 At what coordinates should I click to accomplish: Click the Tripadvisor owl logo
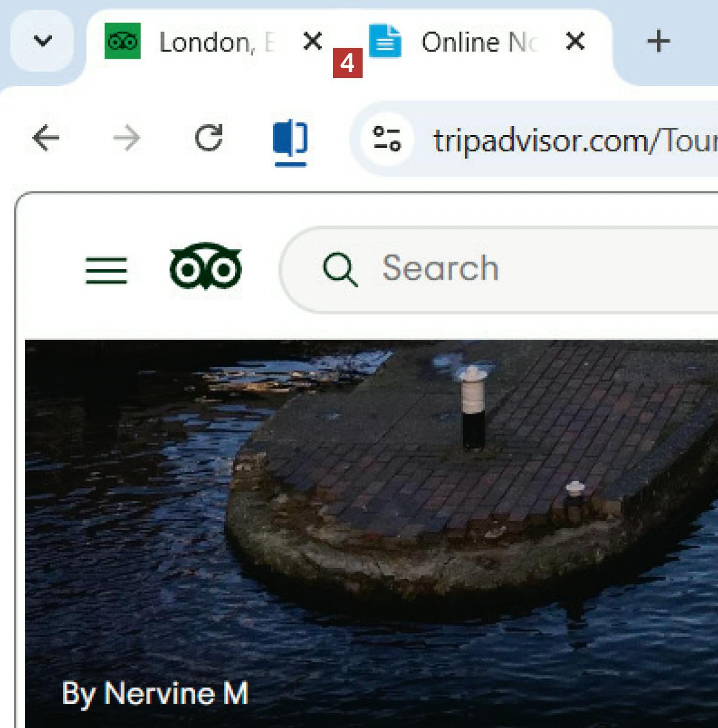(x=206, y=266)
